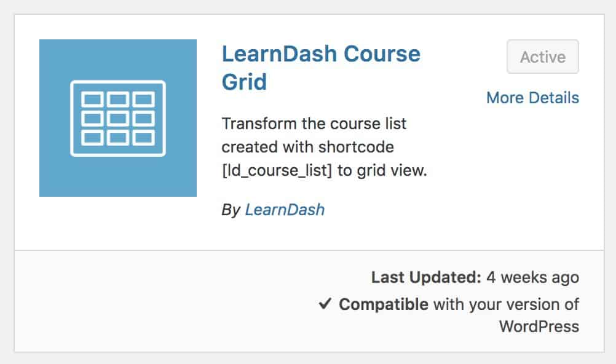
Task: Click the [ld_course_list] shortcode text
Action: (277, 170)
